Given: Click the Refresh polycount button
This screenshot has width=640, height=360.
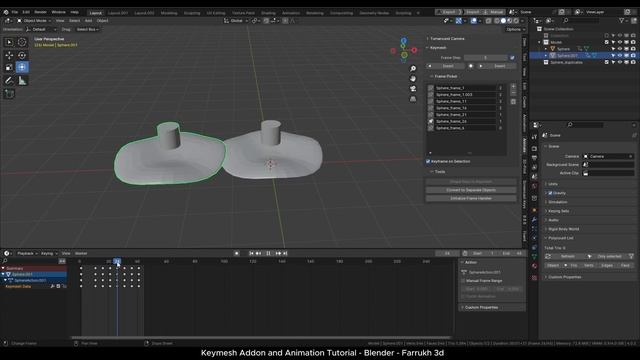Looking at the screenshot, I should pyautogui.click(x=567, y=256).
